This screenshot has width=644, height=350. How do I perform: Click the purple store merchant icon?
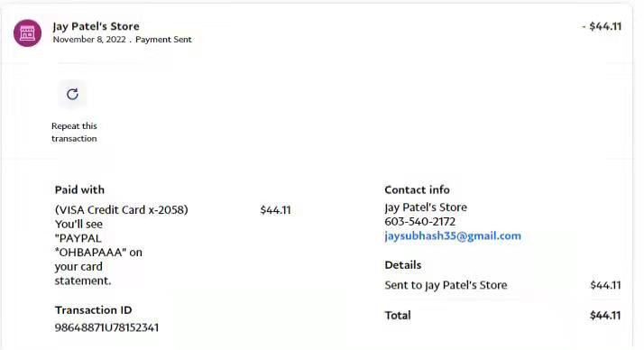click(28, 33)
